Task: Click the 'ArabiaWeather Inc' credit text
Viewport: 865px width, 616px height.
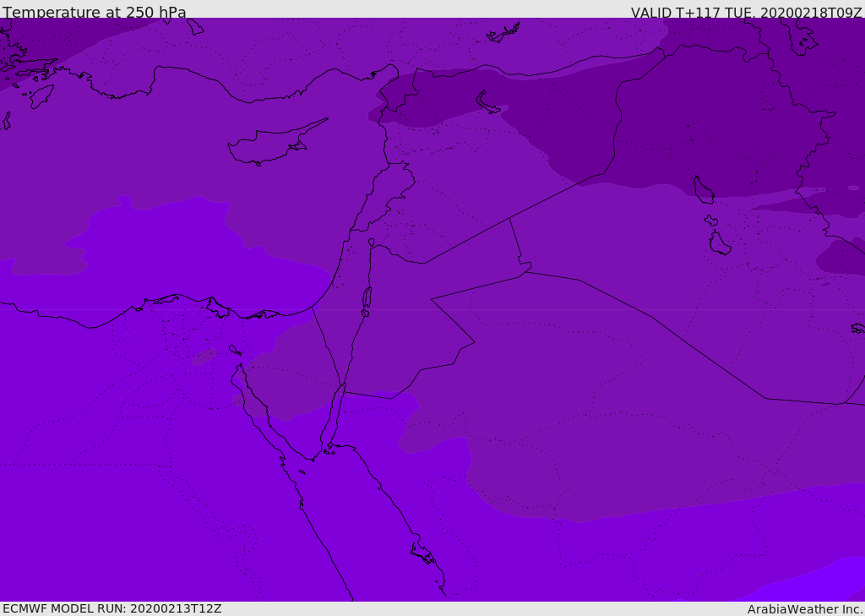Action: pos(805,609)
